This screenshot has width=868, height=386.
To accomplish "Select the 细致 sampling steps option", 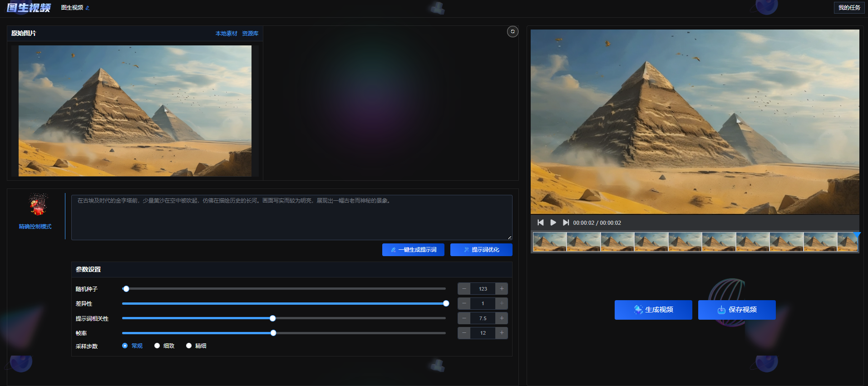I will [157, 346].
